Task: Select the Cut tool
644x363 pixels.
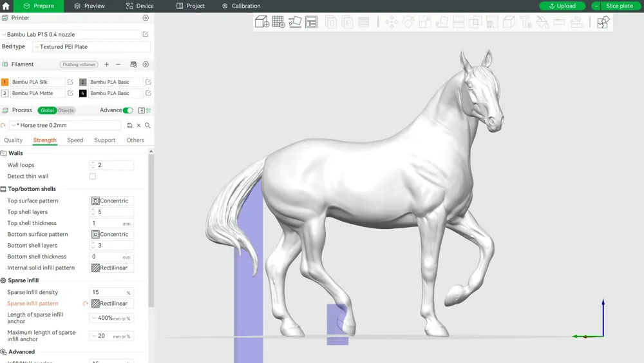Action: 459,22
